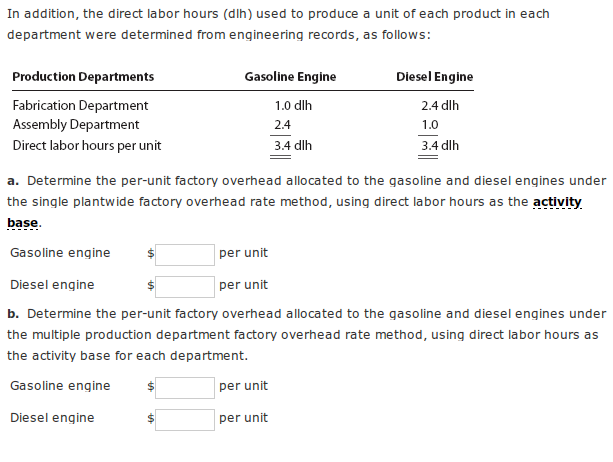Screen dimensions: 613x462
Task: Open the 'activity' glossary term link
Action: point(557,202)
